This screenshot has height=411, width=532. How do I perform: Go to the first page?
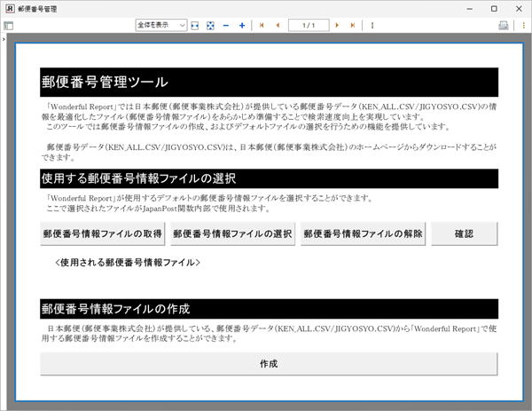(262, 25)
